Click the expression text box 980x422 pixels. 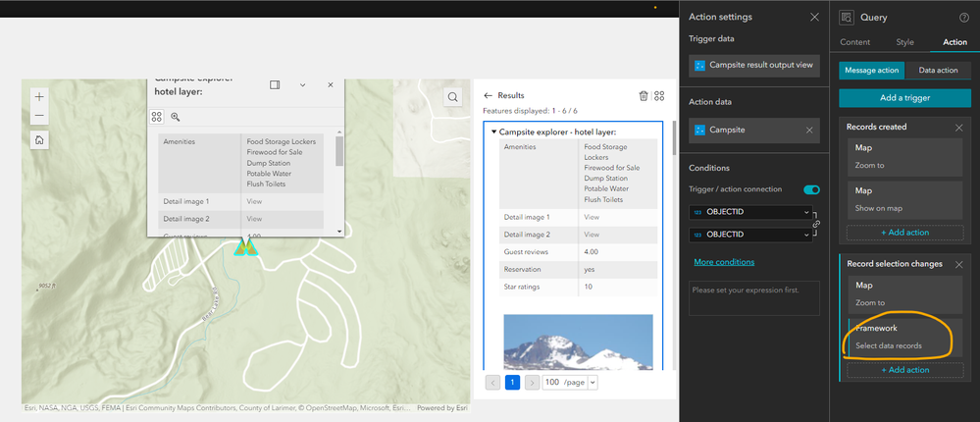pyautogui.click(x=754, y=298)
